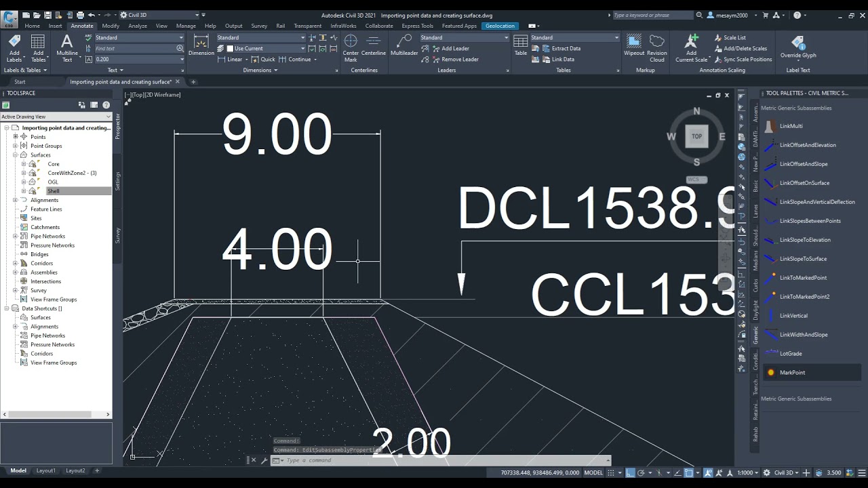868x488 pixels.
Task: Select the Shell surface in tree
Action: pos(54,191)
